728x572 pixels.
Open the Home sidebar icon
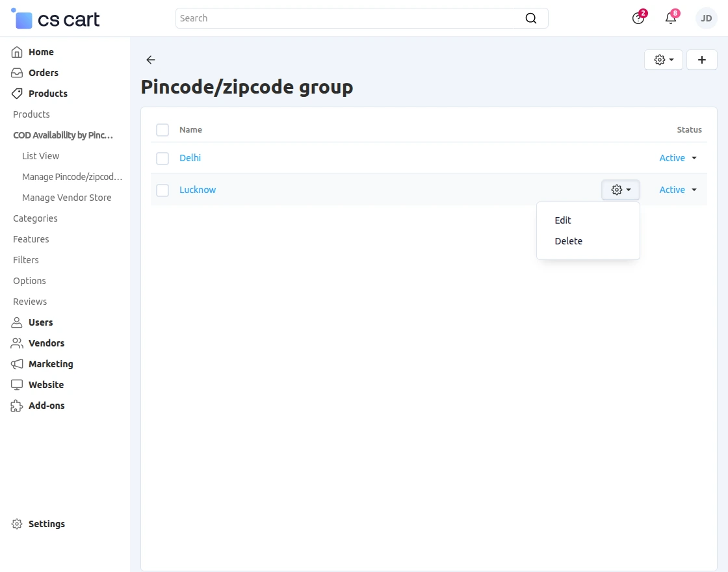(x=16, y=51)
